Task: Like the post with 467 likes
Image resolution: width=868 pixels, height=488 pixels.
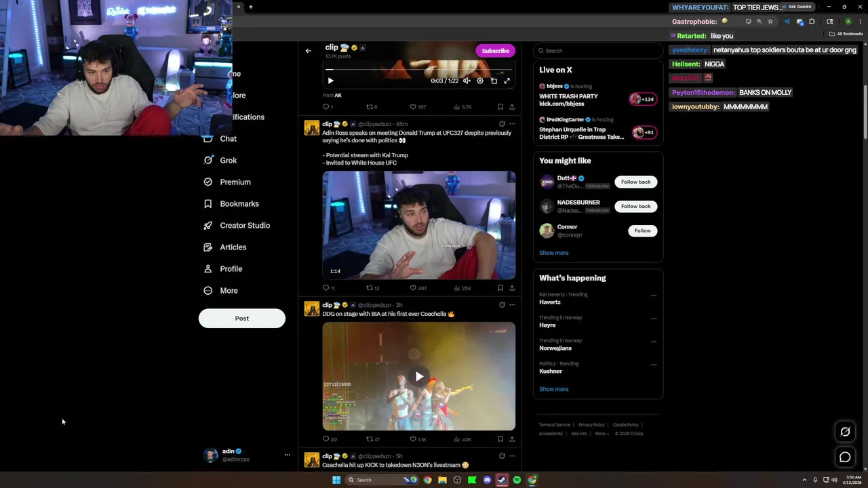Action: click(418, 288)
